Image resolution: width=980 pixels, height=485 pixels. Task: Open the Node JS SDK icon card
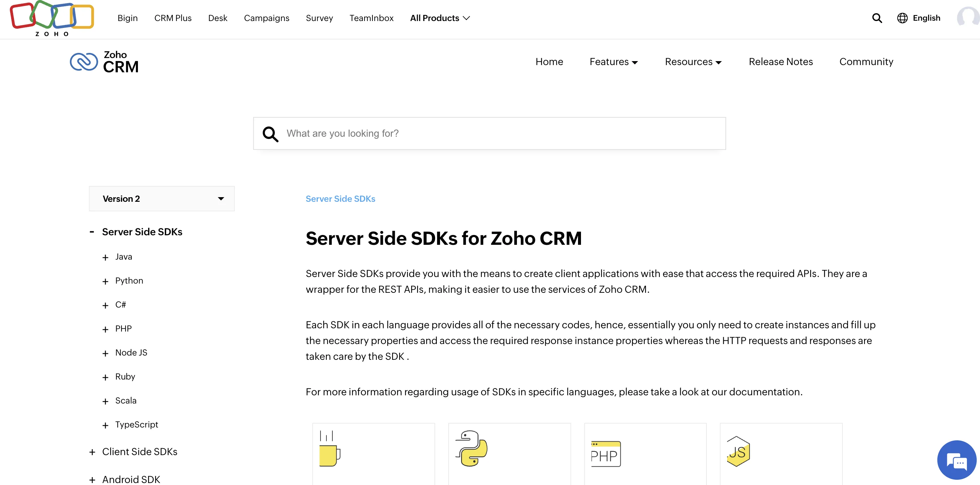point(781,453)
